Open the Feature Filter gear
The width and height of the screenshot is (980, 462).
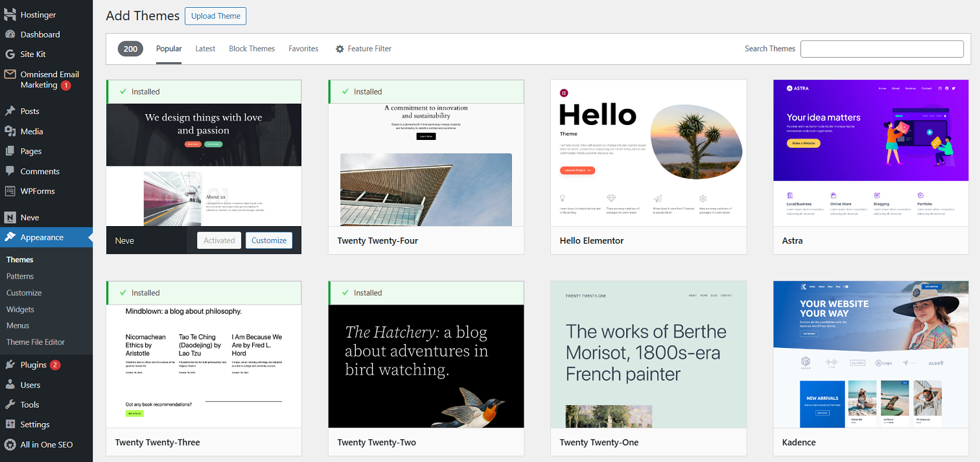tap(340, 49)
